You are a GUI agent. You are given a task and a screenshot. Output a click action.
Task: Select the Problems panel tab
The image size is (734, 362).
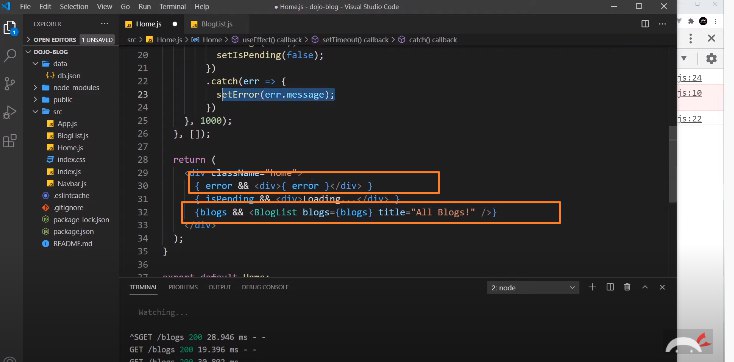[183, 287]
